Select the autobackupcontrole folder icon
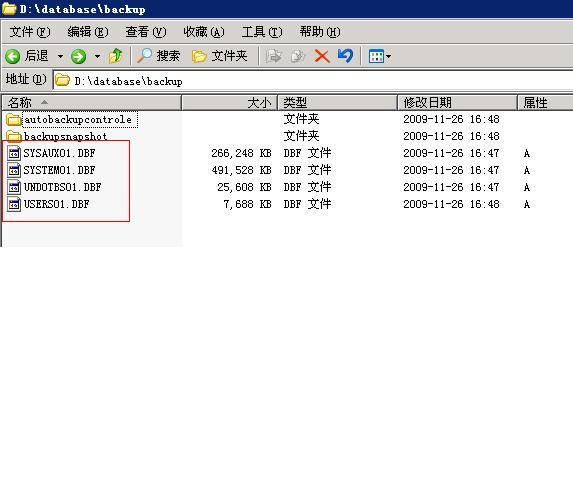Viewport: 573px width, 479px height. click(14, 119)
